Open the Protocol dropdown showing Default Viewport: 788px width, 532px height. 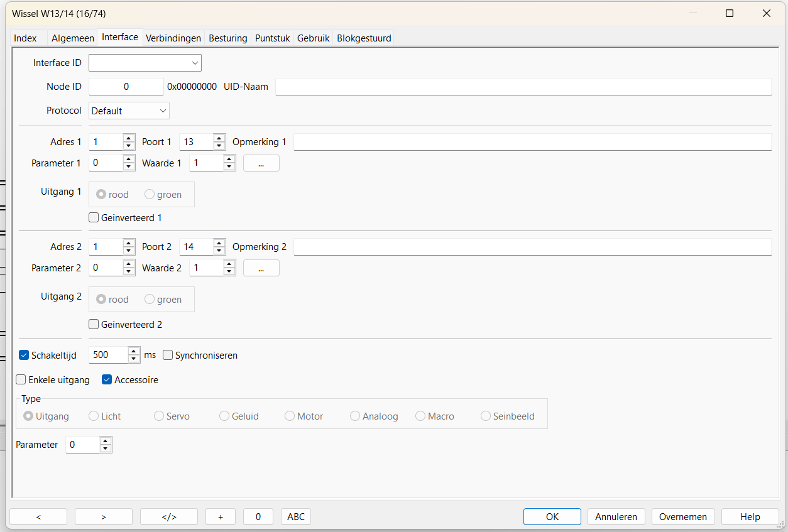[x=129, y=111]
